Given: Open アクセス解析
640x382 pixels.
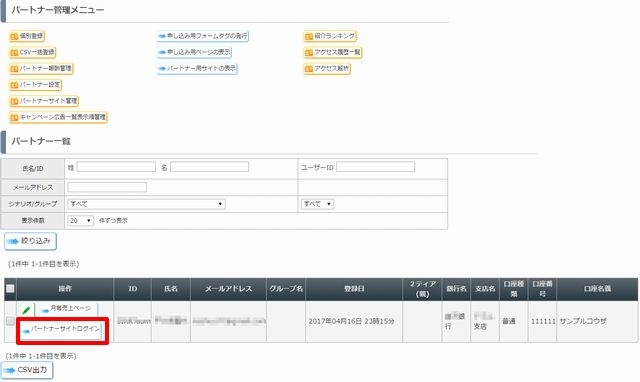Looking at the screenshot, I should 327,69.
